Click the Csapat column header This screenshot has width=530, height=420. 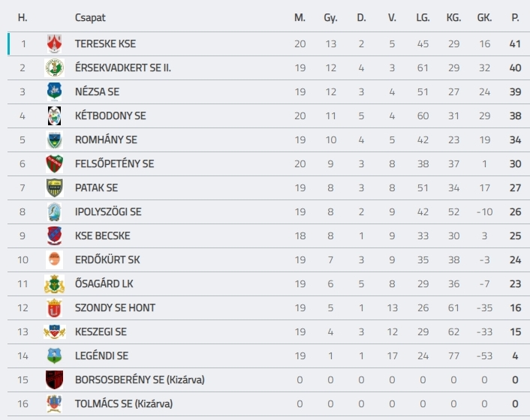pos(90,17)
